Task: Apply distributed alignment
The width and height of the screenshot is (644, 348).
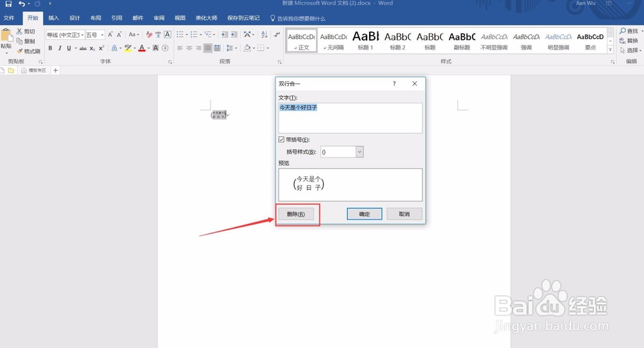Action: click(x=217, y=48)
